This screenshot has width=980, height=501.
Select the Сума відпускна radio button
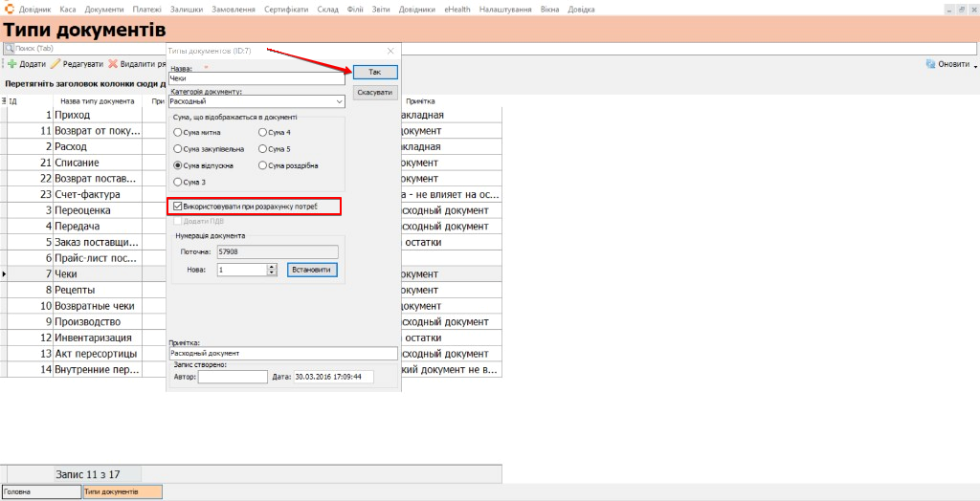(178, 165)
